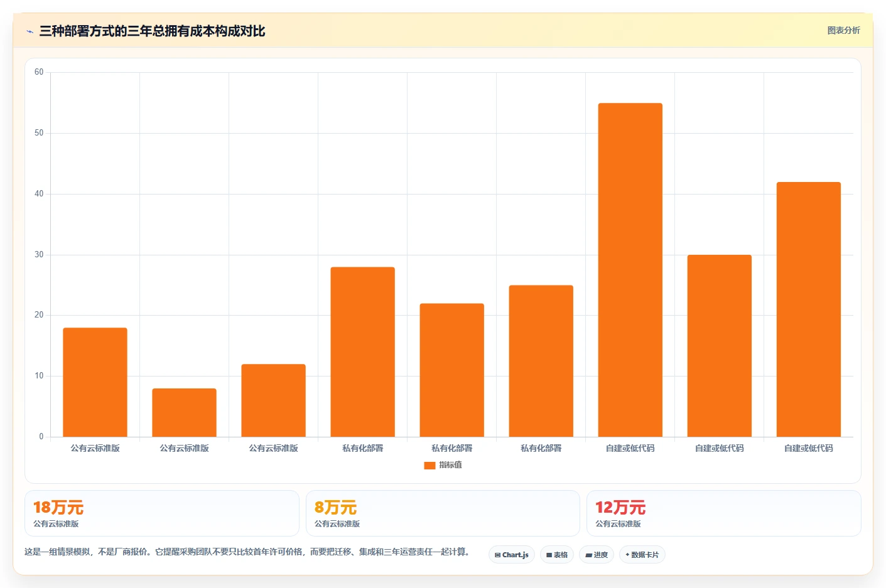This screenshot has width=886, height=588.
Task: Click the bar with value 42
Action: pos(809,309)
